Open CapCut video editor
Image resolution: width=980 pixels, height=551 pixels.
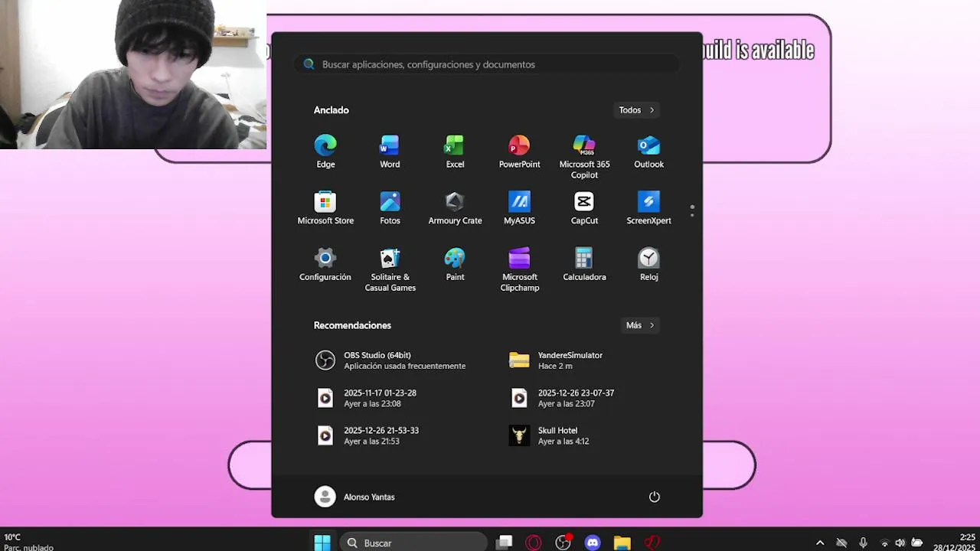[x=584, y=208]
